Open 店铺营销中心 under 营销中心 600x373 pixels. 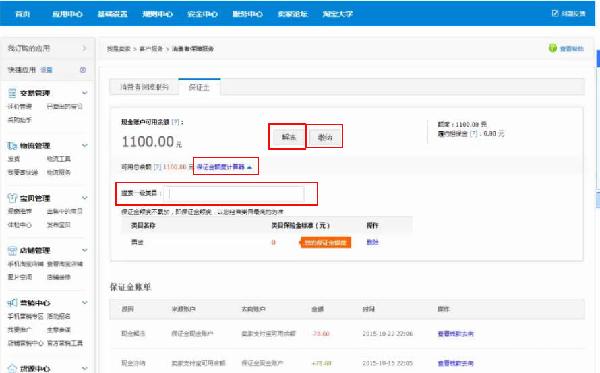pos(26,343)
